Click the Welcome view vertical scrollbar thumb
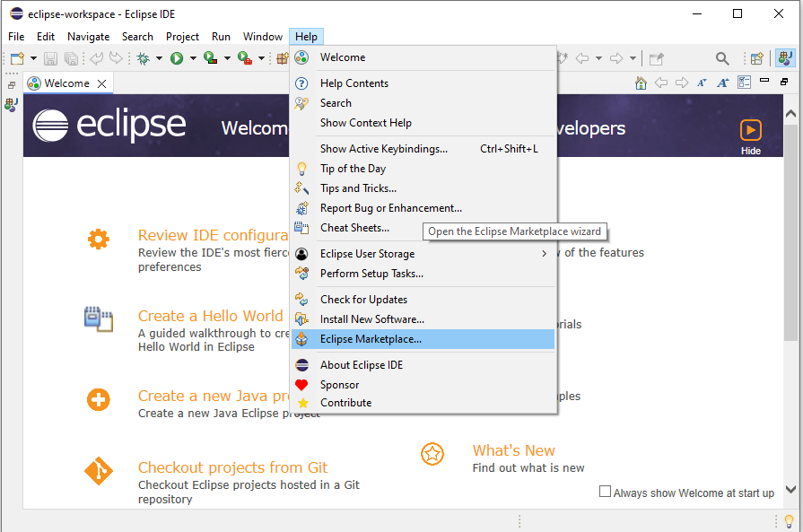Image resolution: width=803 pixels, height=532 pixels. pos(790,233)
